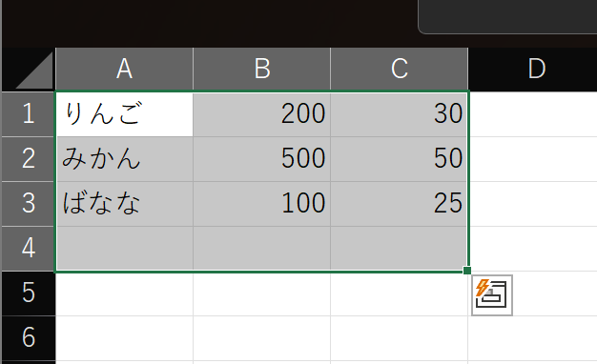This screenshot has width=597, height=364.
Task: Select row 1 header
Action: (x=29, y=113)
